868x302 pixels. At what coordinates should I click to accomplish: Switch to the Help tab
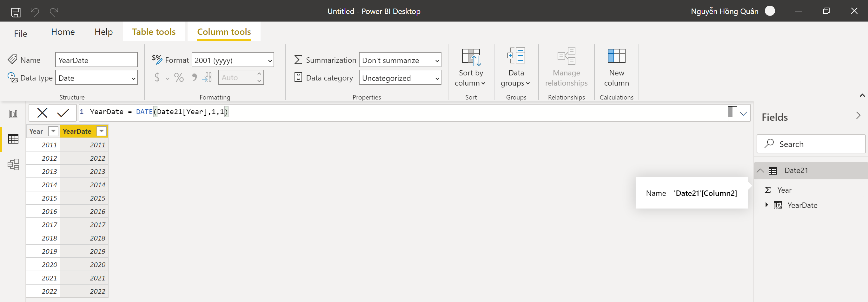click(103, 32)
